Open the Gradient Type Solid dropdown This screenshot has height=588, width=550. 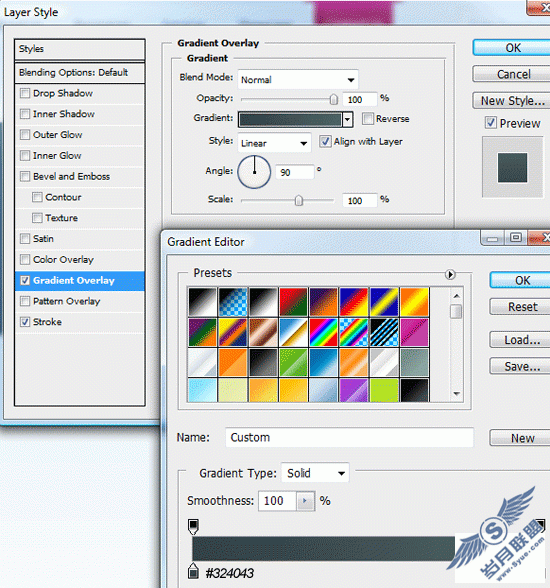[315, 473]
